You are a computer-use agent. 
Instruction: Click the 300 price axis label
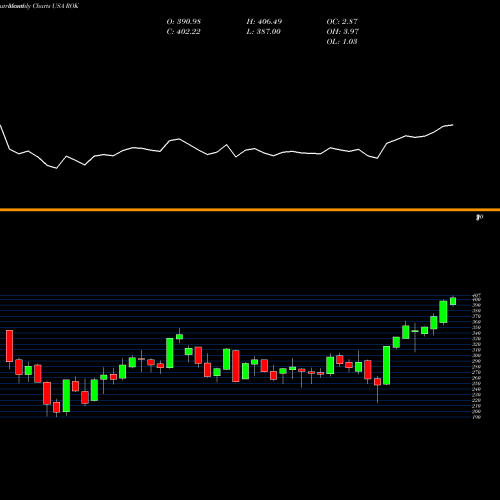click(x=477, y=356)
